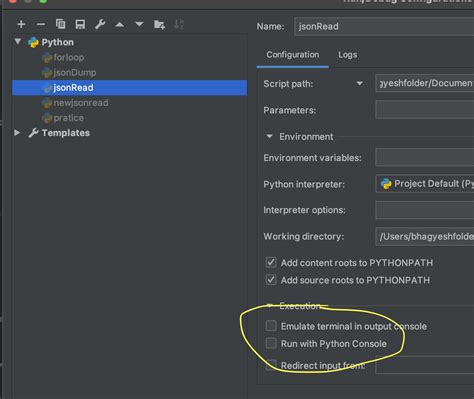Enable Redirect input from checkbox
This screenshot has height=399, width=474.
[271, 365]
